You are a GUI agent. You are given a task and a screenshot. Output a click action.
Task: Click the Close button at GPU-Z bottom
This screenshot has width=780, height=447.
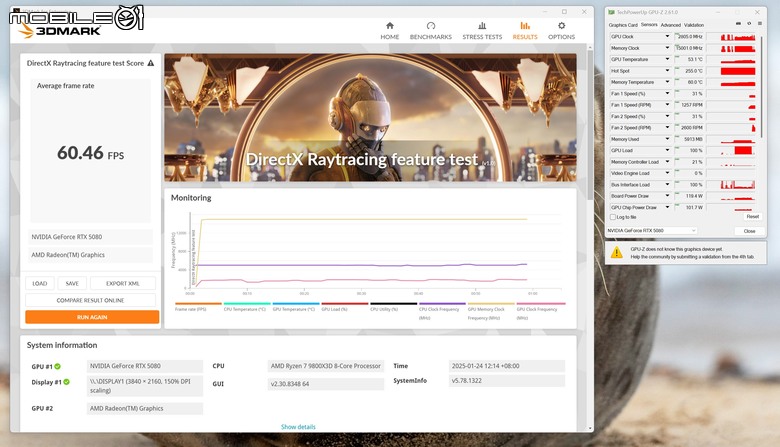point(749,231)
